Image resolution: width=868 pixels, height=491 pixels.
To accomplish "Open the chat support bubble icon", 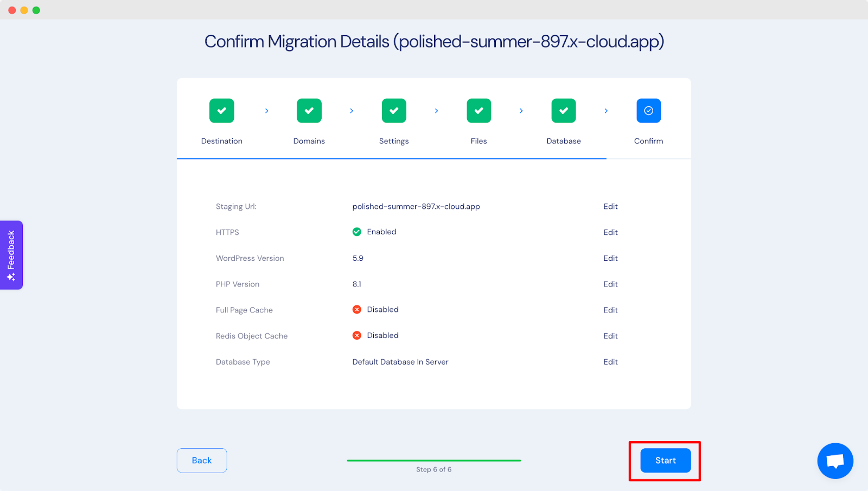I will point(835,461).
